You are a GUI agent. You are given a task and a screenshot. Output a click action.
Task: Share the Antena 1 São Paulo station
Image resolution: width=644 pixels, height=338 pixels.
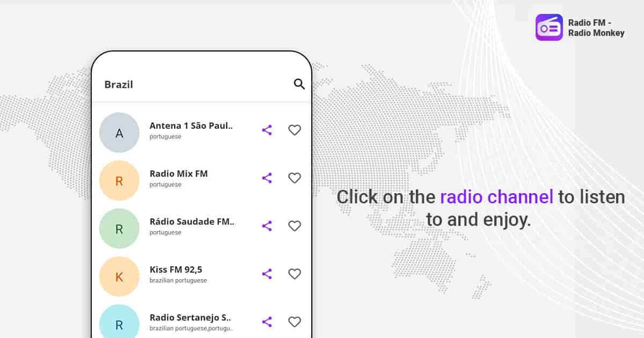pyautogui.click(x=267, y=130)
